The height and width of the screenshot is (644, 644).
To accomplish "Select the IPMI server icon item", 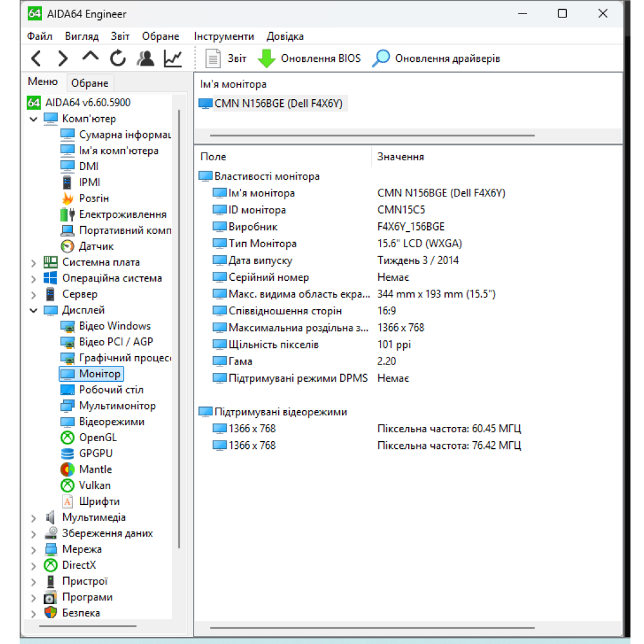I will (x=80, y=182).
